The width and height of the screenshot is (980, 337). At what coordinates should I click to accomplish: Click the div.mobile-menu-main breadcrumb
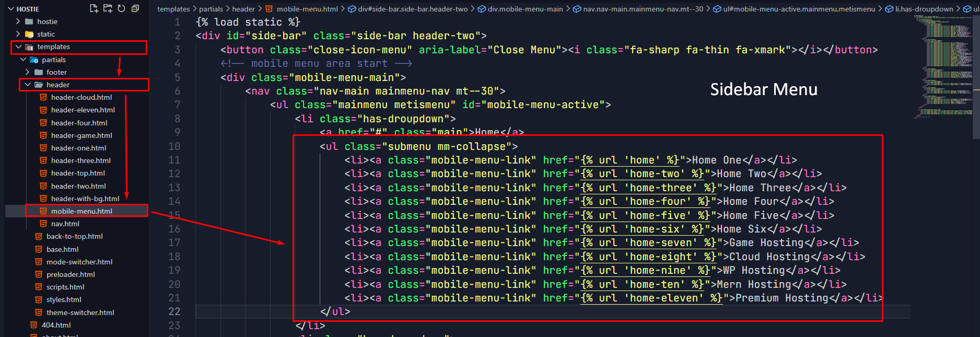pos(524,9)
